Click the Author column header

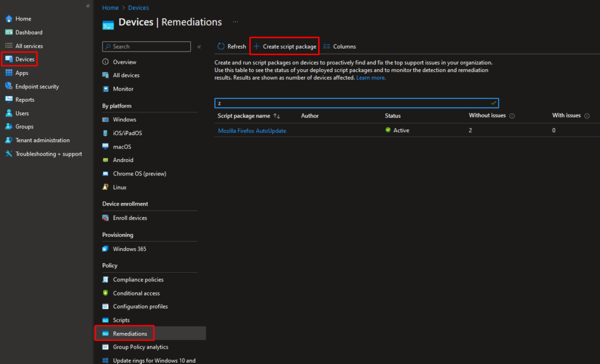point(309,116)
